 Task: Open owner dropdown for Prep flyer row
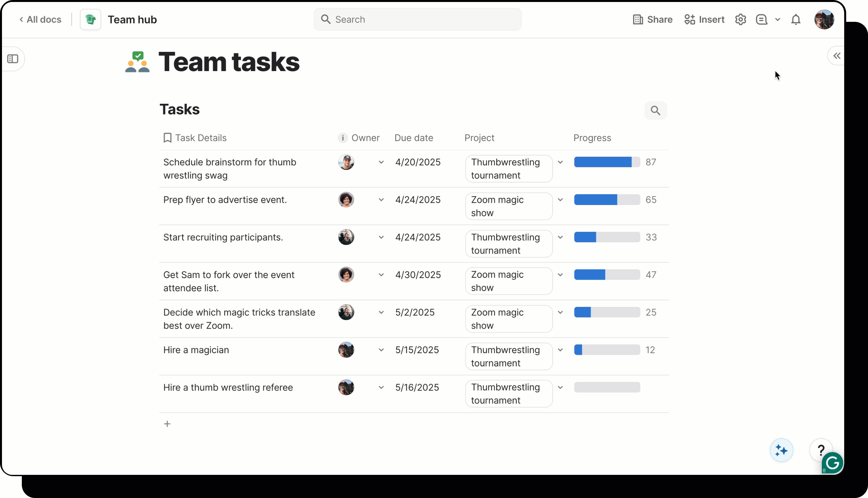click(x=381, y=200)
